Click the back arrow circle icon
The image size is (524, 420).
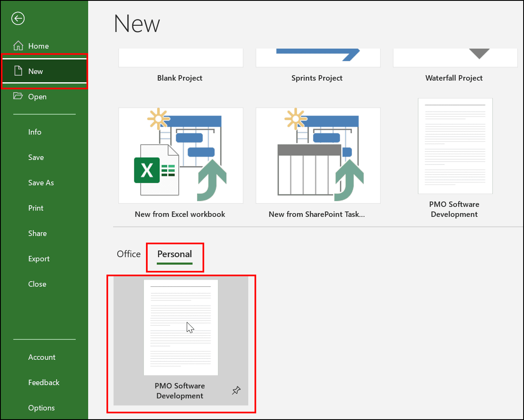click(x=18, y=18)
